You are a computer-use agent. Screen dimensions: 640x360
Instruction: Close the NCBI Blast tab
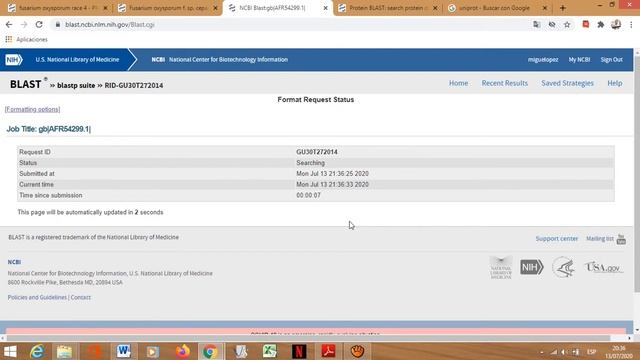pos(325,8)
